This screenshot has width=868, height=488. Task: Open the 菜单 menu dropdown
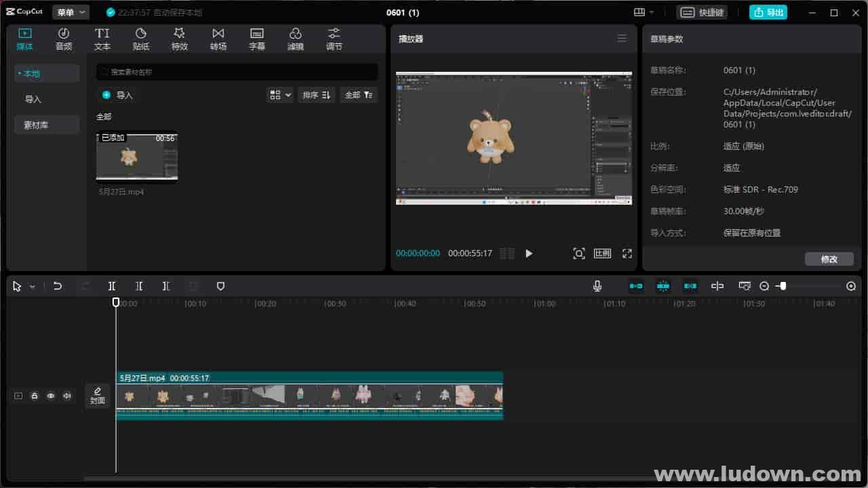pos(71,12)
